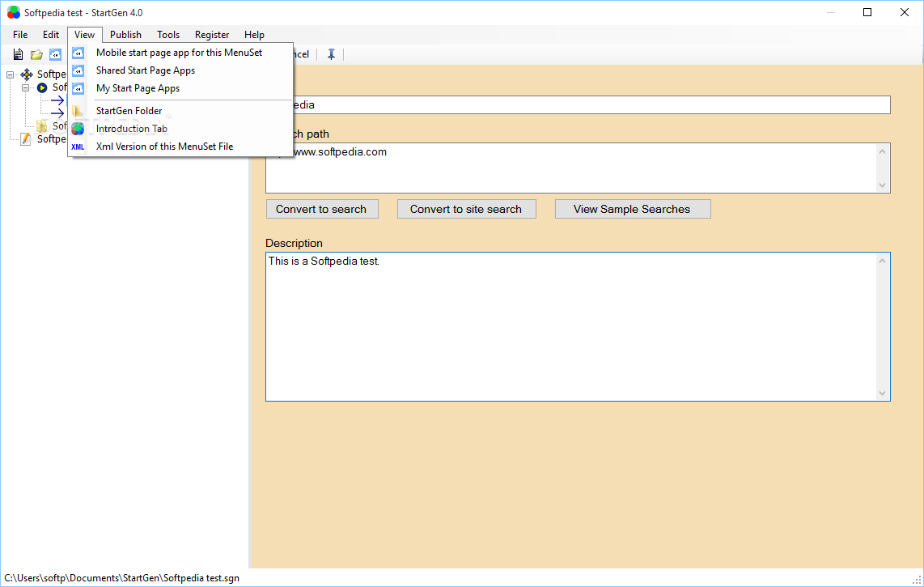Click the new document toolbar icon
The width and height of the screenshot is (924, 587).
point(19,54)
